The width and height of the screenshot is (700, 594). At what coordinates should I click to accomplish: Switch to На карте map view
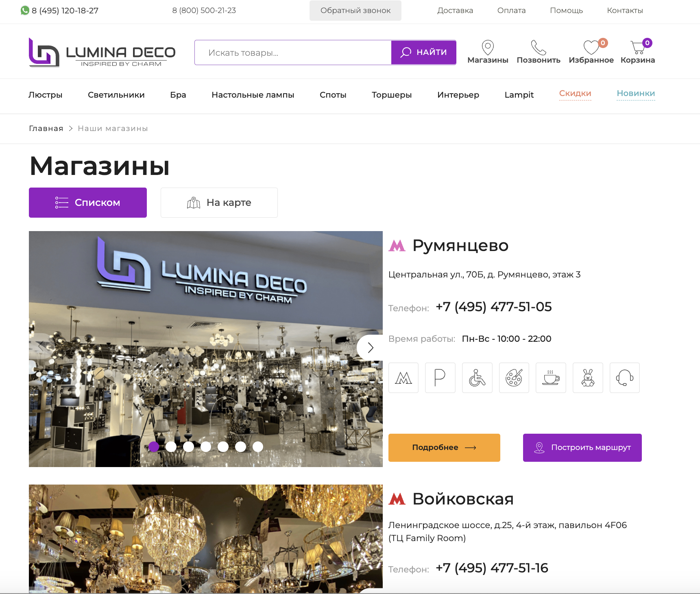point(219,203)
